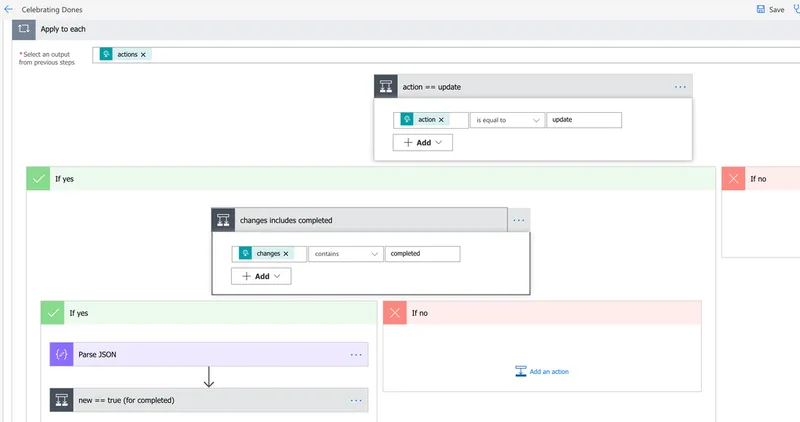The width and height of the screenshot is (800, 422).
Task: Click the Save button
Action: [770, 9]
